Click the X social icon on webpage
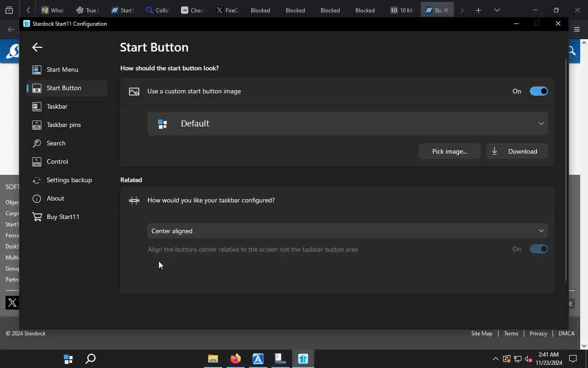588x368 pixels. [12, 303]
